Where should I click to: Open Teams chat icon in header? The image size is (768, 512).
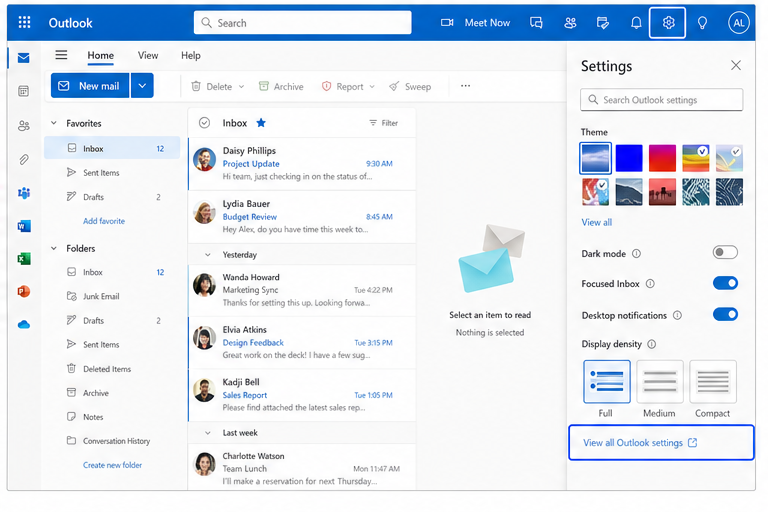click(536, 23)
